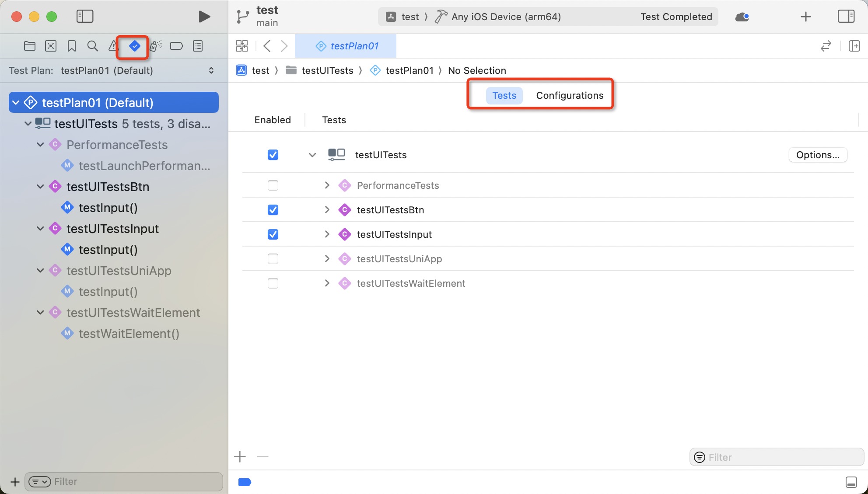
Task: Open the Source Control navigator icon
Action: (51, 46)
